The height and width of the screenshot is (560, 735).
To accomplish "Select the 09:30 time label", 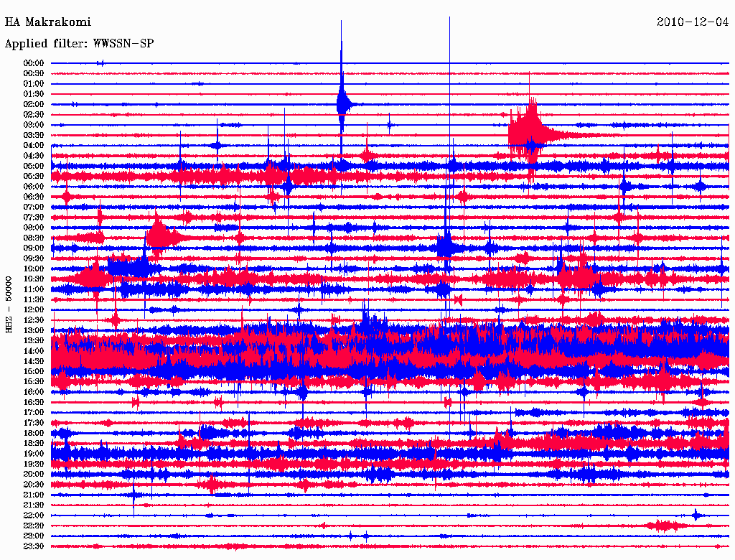I will 34,258.
